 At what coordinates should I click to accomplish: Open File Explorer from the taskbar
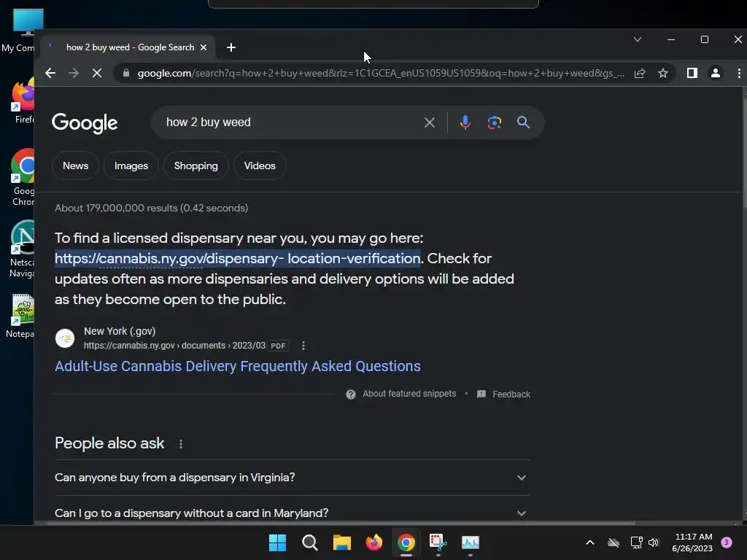click(x=341, y=542)
